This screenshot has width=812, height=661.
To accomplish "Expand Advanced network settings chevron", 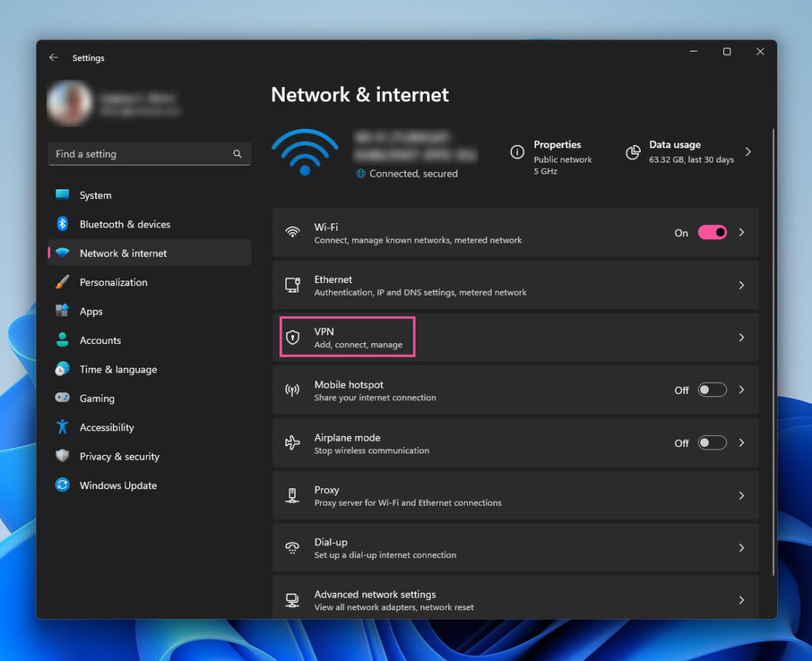I will 741,600.
